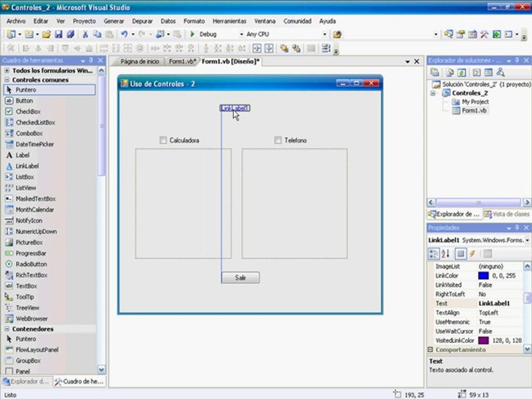This screenshot has height=399, width=532.
Task: Start debugging with the green play icon
Action: 192,34
